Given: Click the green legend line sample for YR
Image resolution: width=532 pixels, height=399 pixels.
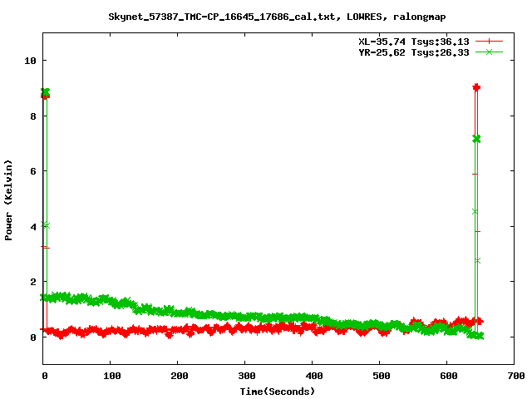Looking at the screenshot, I should (489, 52).
